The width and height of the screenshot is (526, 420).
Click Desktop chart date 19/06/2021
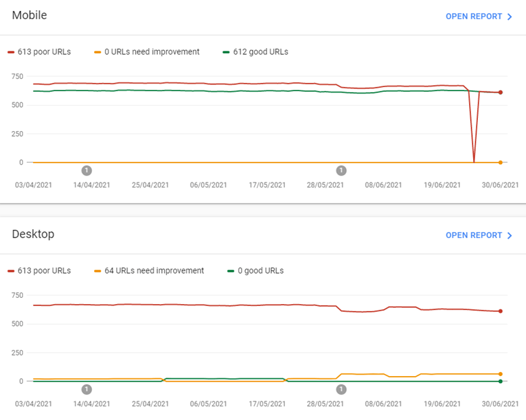pos(442,404)
